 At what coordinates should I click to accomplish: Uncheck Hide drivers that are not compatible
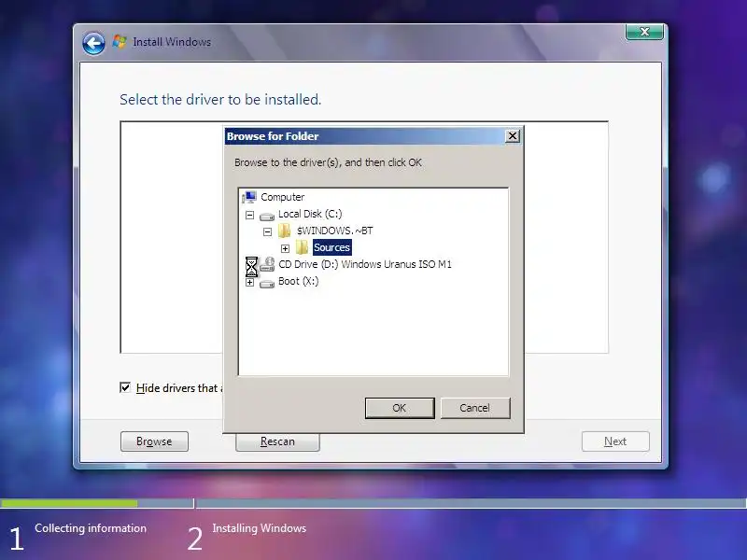click(125, 387)
